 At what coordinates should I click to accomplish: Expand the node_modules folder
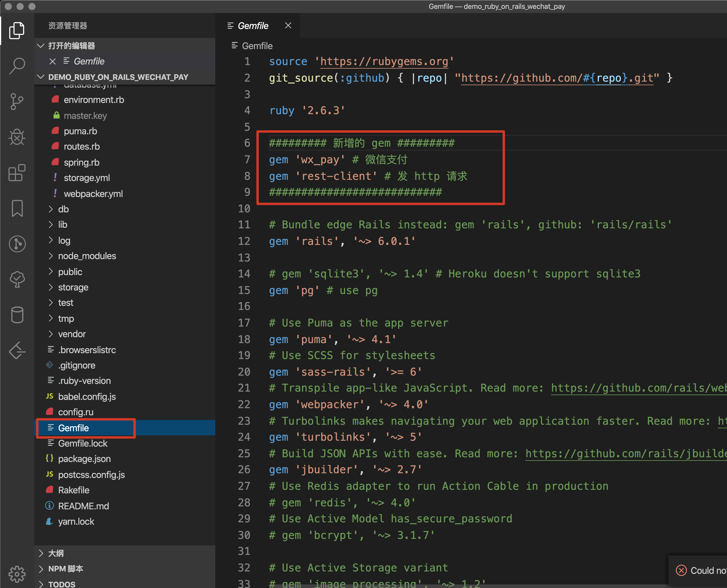point(87,256)
